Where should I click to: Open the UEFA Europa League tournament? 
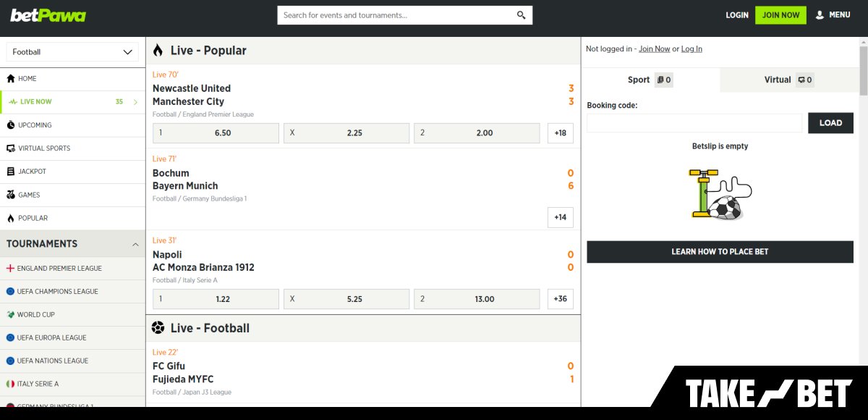(x=72, y=337)
